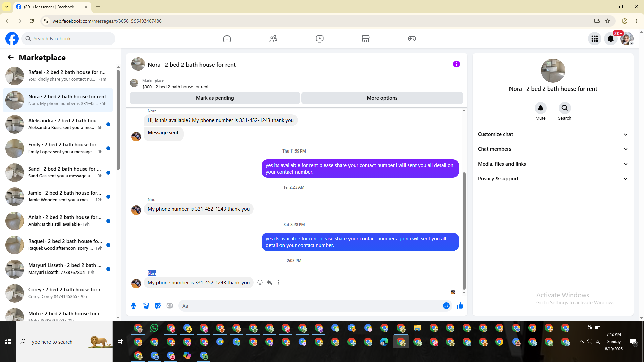
Task: Open the sticker picker icon
Action: point(158,306)
